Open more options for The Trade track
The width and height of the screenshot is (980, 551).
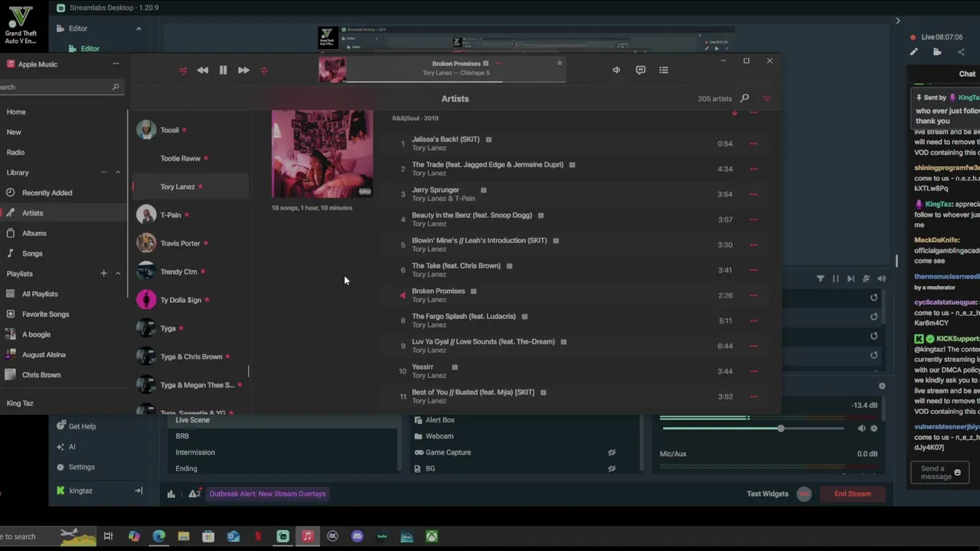[x=753, y=169]
